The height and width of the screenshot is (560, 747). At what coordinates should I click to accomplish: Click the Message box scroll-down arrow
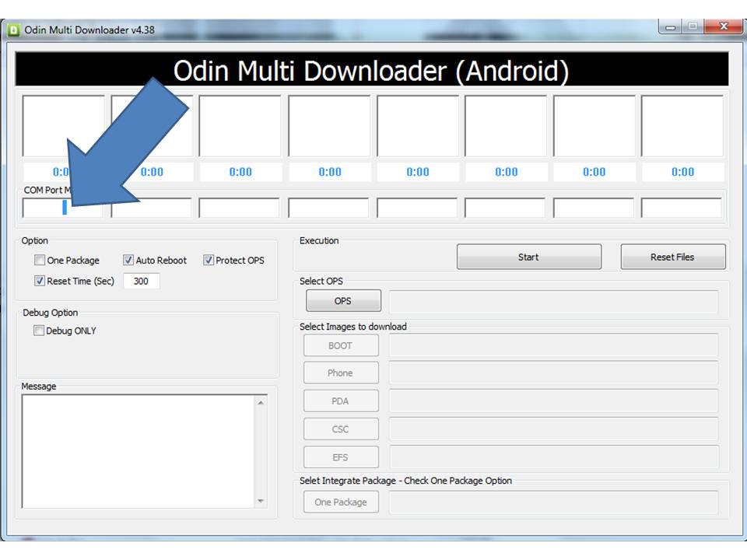pyautogui.click(x=261, y=500)
